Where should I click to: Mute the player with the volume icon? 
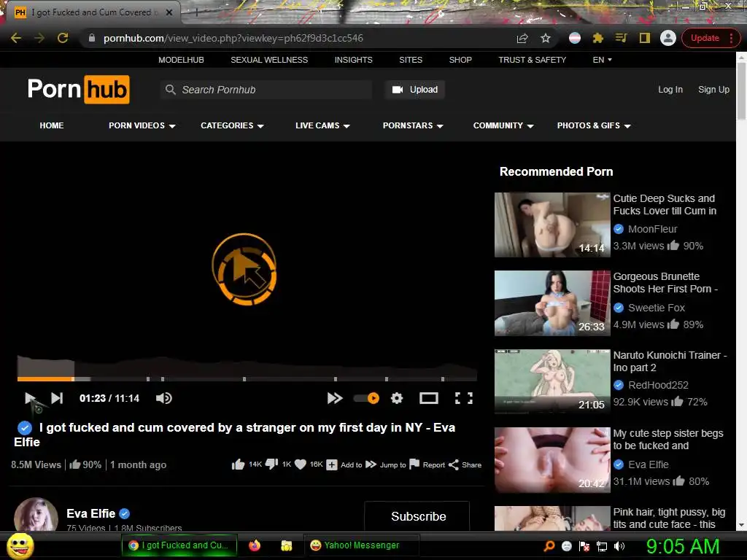[164, 398]
